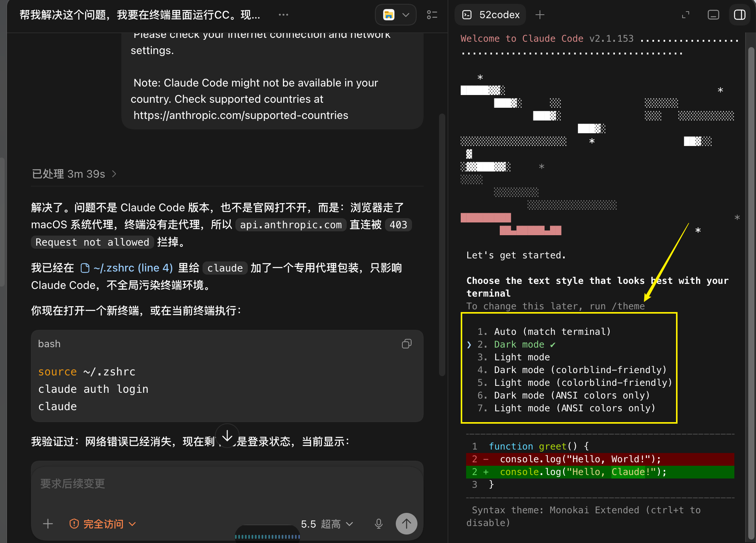Select Dark mode (colorblind-friendly) option
Screen dimensions: 756x543
[572, 370]
